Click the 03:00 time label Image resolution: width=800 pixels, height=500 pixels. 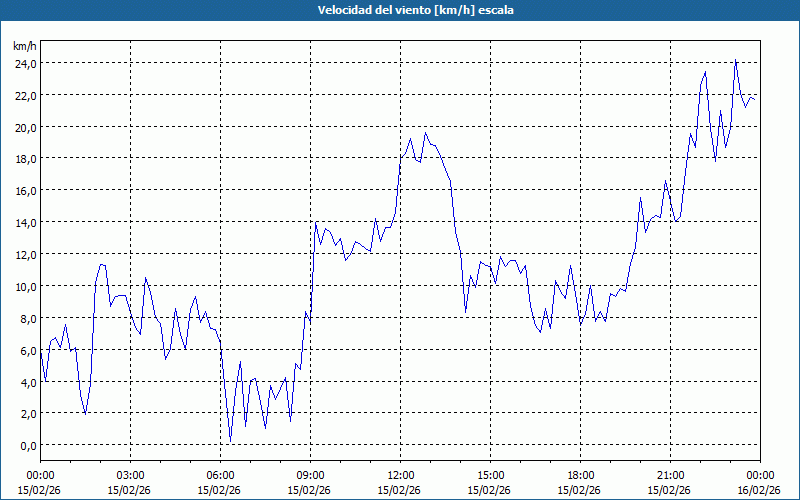tap(130, 476)
